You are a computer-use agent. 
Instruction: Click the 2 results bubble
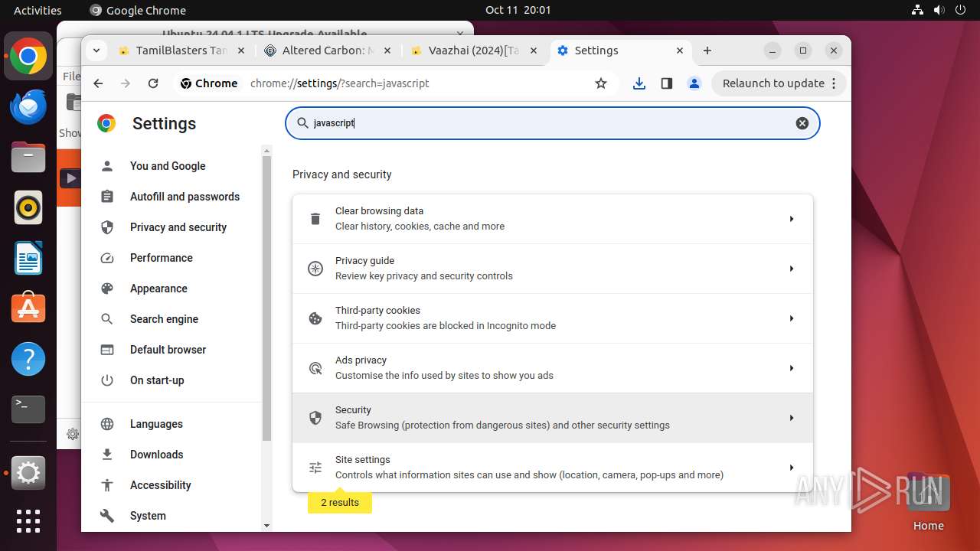340,503
